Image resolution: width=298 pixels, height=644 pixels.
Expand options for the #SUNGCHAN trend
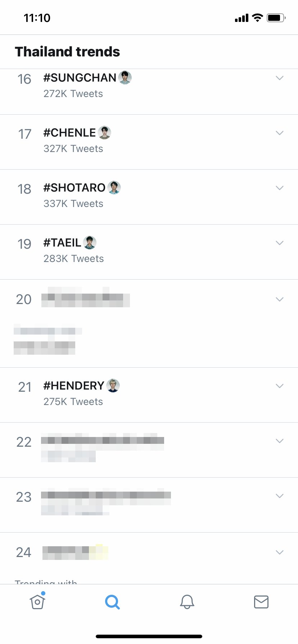click(x=280, y=78)
